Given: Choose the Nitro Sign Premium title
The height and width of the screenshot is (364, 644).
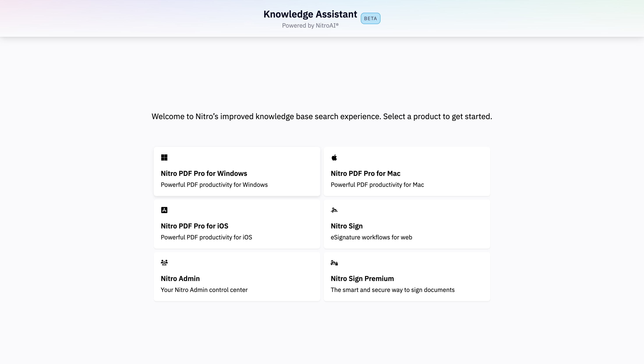Looking at the screenshot, I should (x=362, y=279).
